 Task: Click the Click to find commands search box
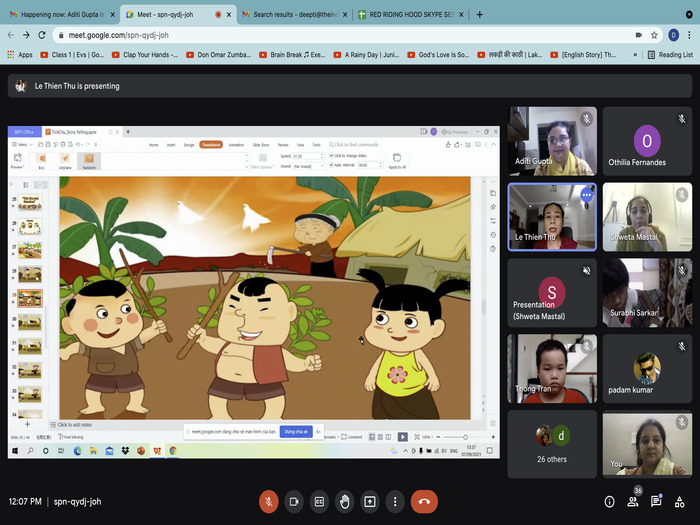tap(356, 145)
